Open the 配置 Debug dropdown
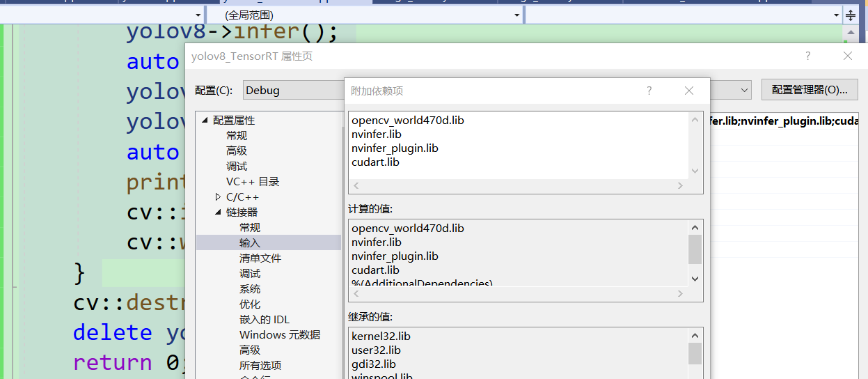Viewport: 868px width, 379px height. pos(294,90)
